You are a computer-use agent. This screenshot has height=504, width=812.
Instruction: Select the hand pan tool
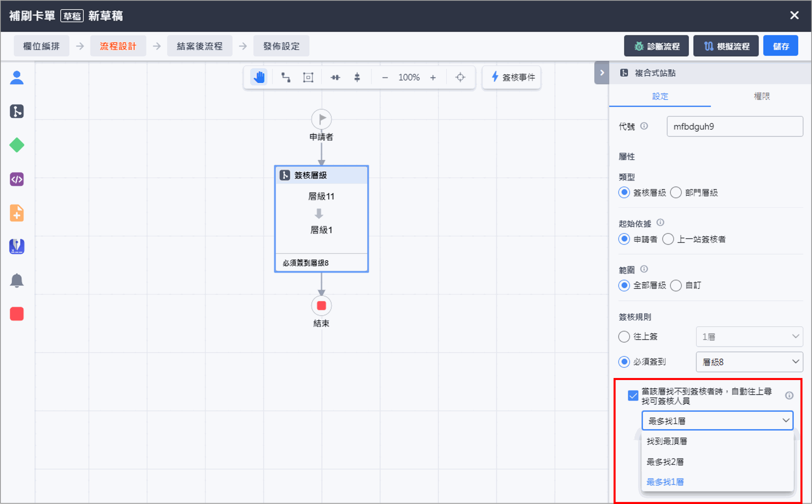tap(259, 77)
